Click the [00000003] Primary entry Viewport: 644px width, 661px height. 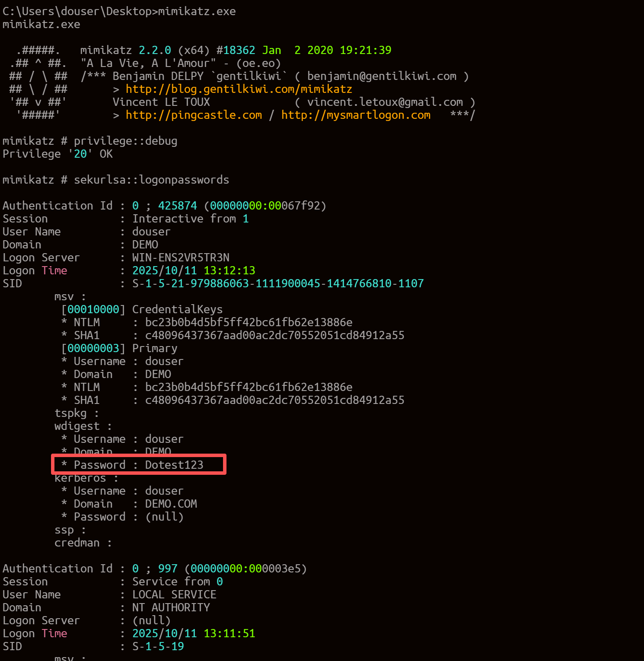coord(119,349)
